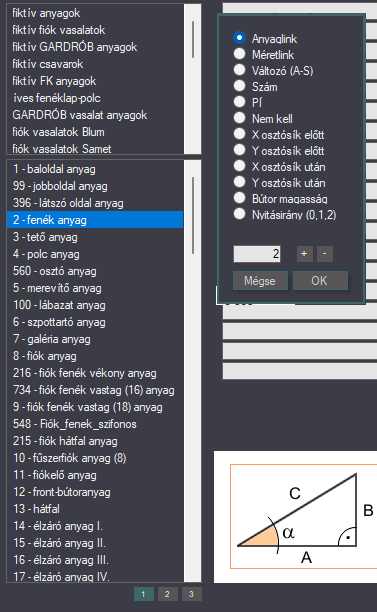The width and height of the screenshot is (377, 612).
Task: Select 'fiktív GARDRÓB anyagok' category
Action: coord(95,47)
